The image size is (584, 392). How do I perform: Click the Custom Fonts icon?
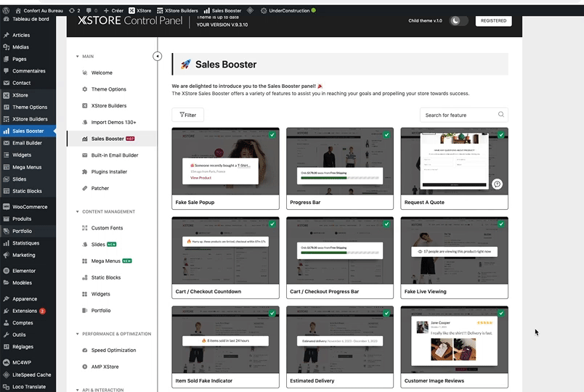84,228
